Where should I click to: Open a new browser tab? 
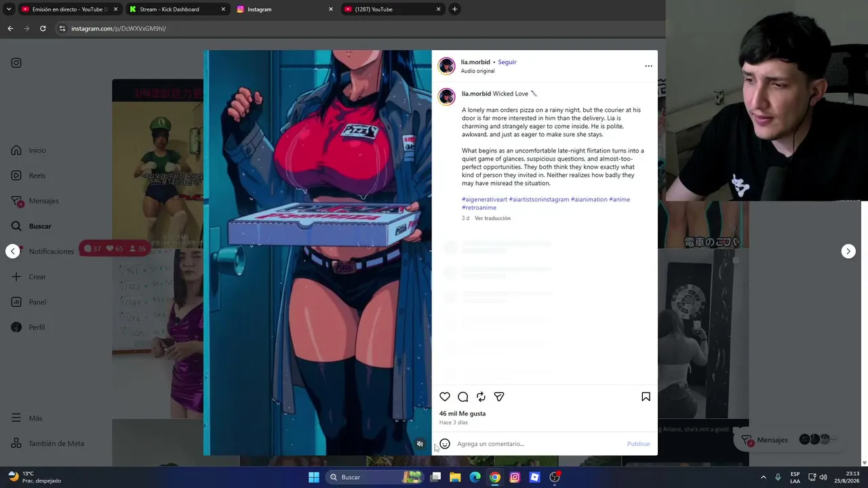[454, 9]
